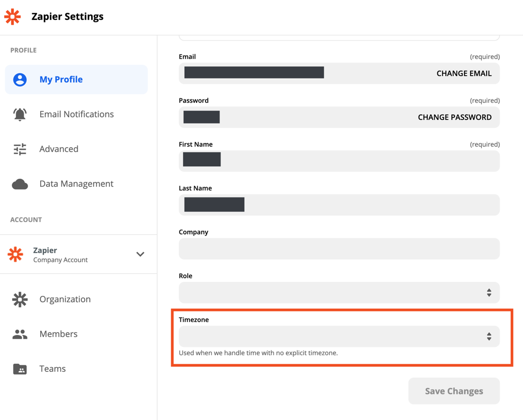
Task: Click the Teams folder icon
Action: click(20, 369)
